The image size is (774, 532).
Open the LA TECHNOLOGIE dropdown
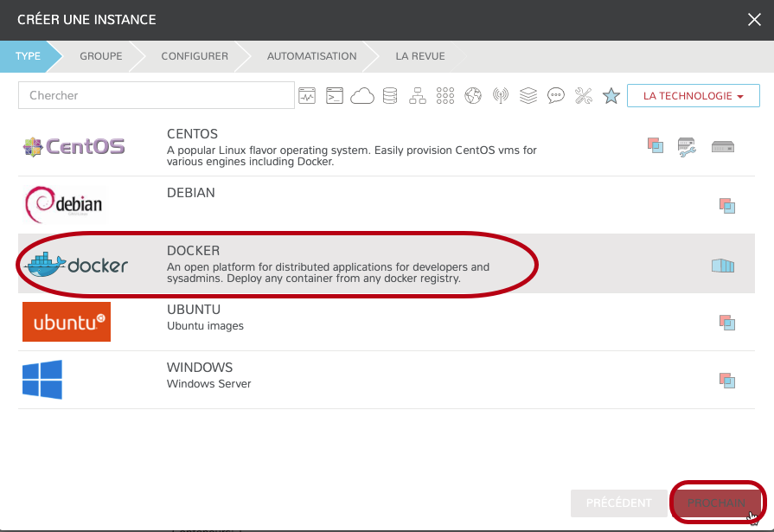pyautogui.click(x=693, y=96)
